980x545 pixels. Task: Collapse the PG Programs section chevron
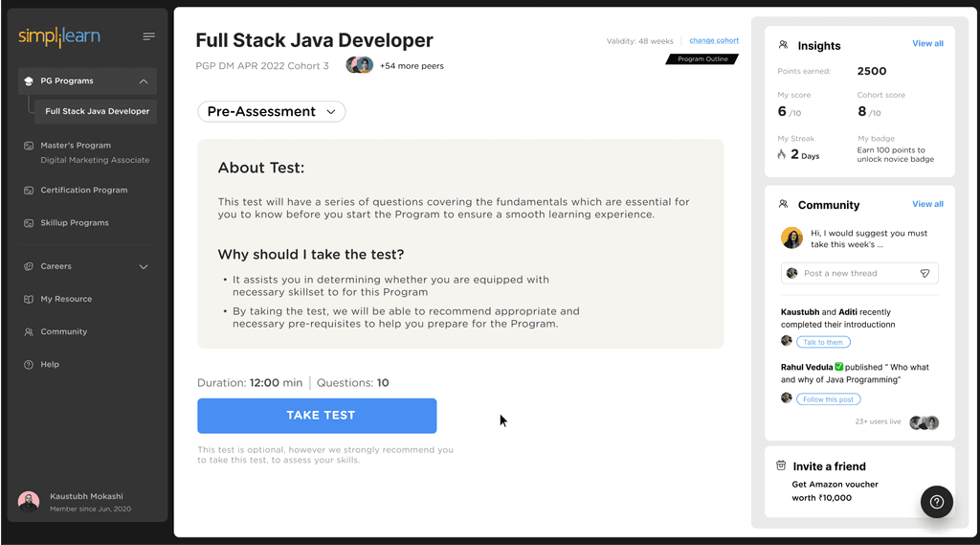point(144,81)
